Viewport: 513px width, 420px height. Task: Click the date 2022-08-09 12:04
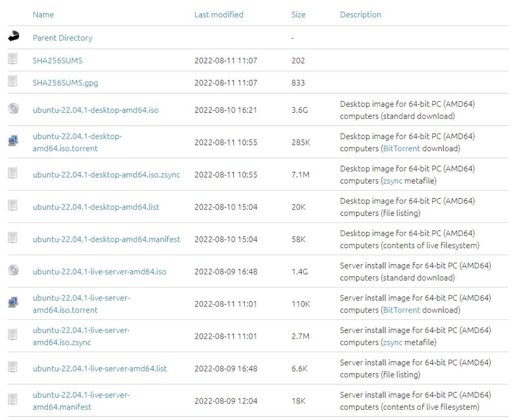226,401
